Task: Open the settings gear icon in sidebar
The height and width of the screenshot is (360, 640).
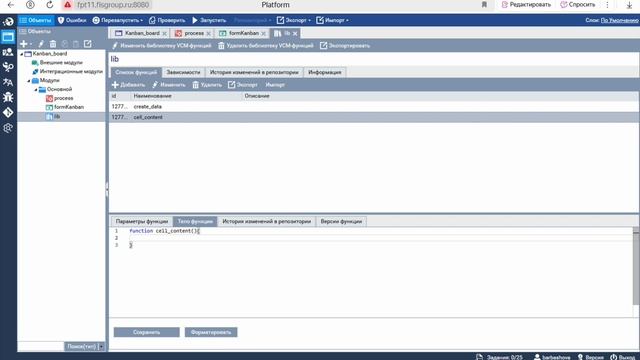Action: (x=8, y=128)
